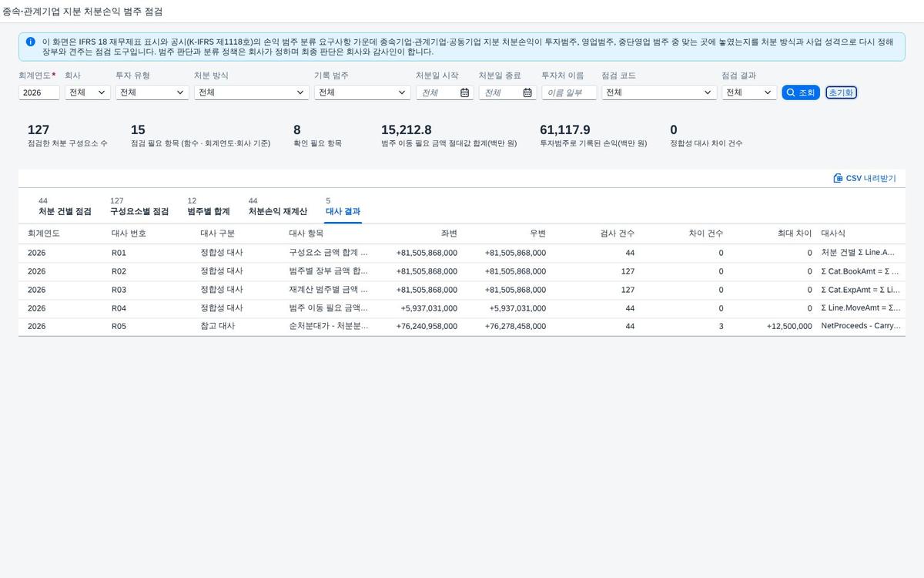This screenshot has width=924, height=578.
Task: Click the 조회 search button
Action: coord(801,92)
